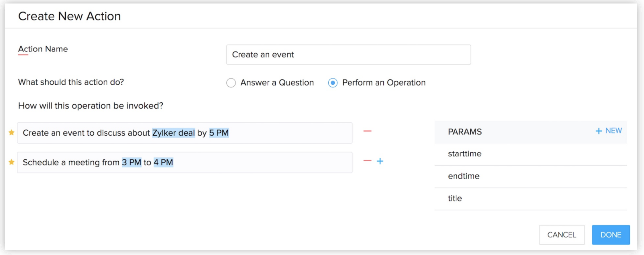Remove the 'Create an event to discuss' phrase
Screen dimensions: 644x255
pos(367,131)
